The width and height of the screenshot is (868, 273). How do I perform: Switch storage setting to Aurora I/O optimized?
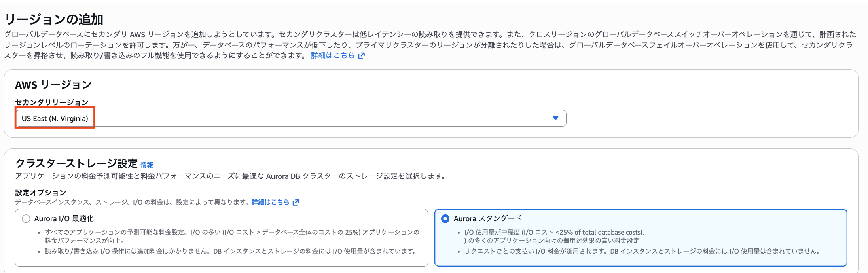coord(25,218)
